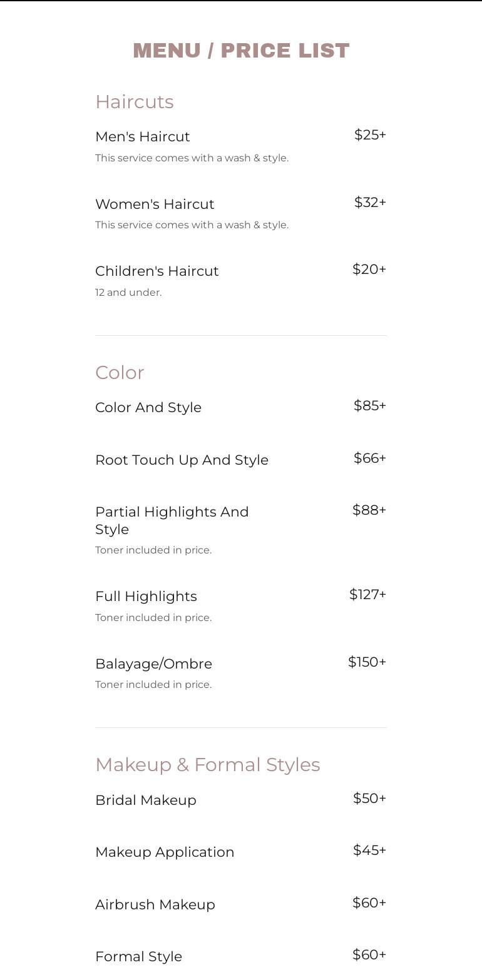Click the "12 and under." description text

(x=128, y=293)
